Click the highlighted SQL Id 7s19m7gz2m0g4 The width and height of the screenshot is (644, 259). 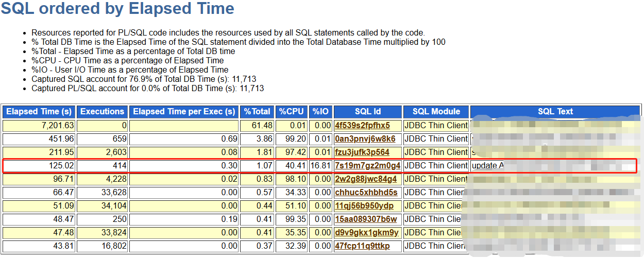[367, 166]
